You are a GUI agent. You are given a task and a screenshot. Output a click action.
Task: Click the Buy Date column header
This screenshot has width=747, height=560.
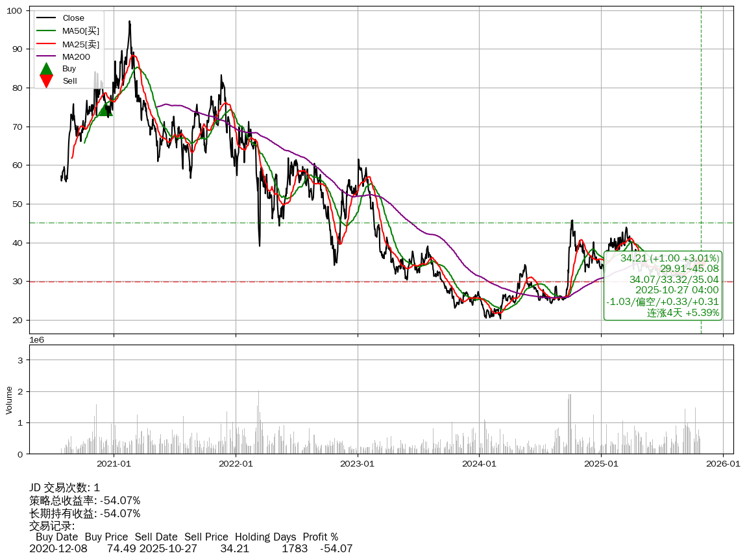(56, 537)
